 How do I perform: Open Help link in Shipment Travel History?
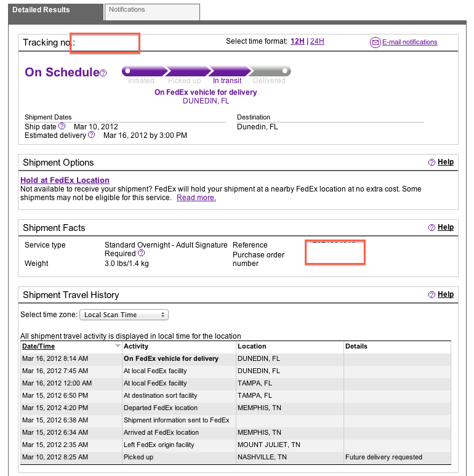coord(446,294)
